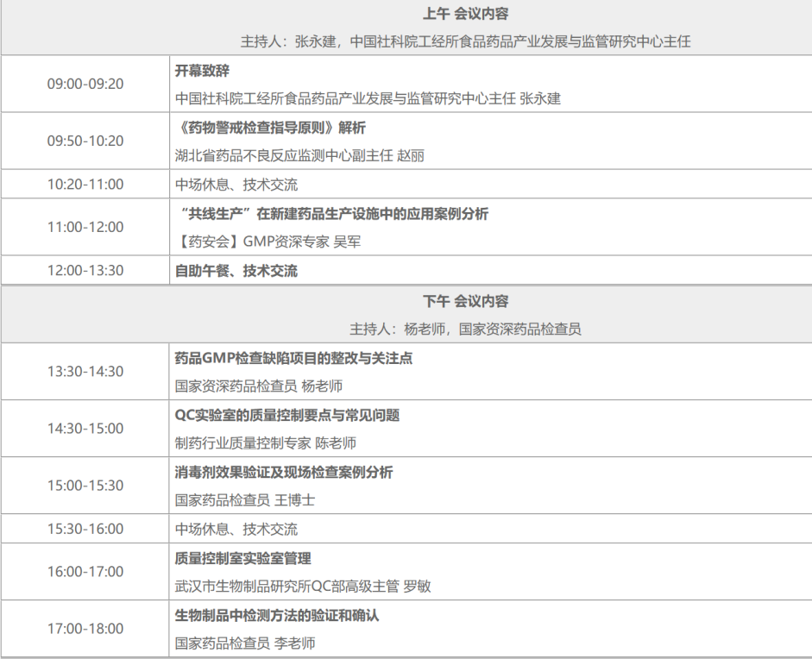The image size is (812, 659).
Task: Open 生物制品中检测方法的验证和确认 title
Action: tap(277, 615)
